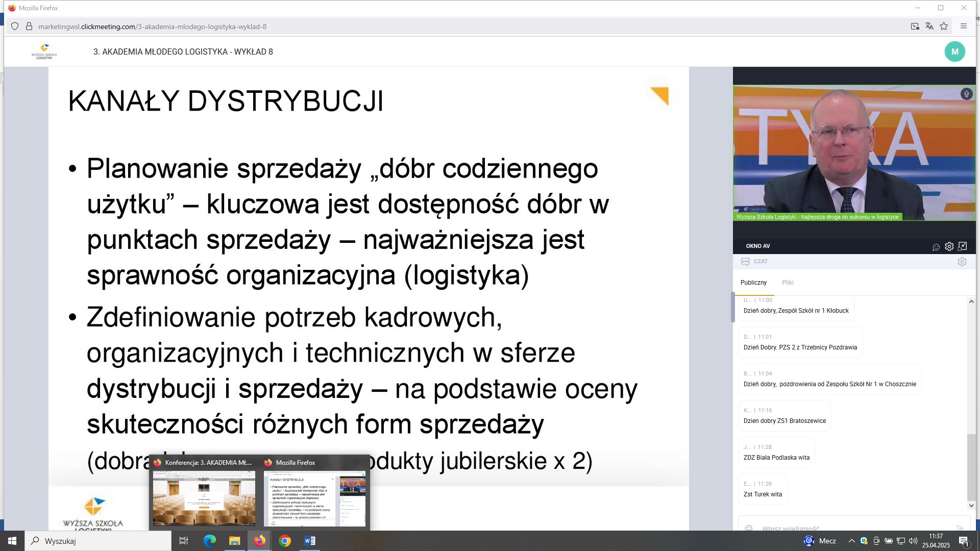Screen dimensions: 980x551
Task: Click the title '3. AKADEMIA MŁODEGO LOGISTYKA - WYKŁAD 8'
Action: 183,52
